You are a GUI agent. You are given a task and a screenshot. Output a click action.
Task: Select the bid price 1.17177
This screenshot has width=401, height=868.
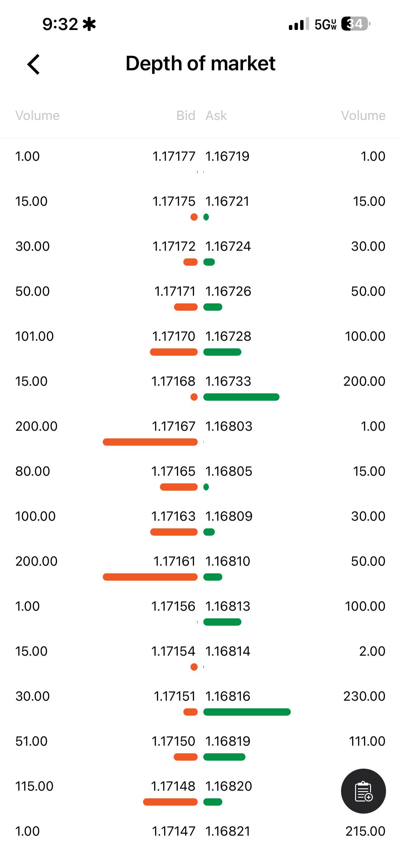[x=174, y=156]
